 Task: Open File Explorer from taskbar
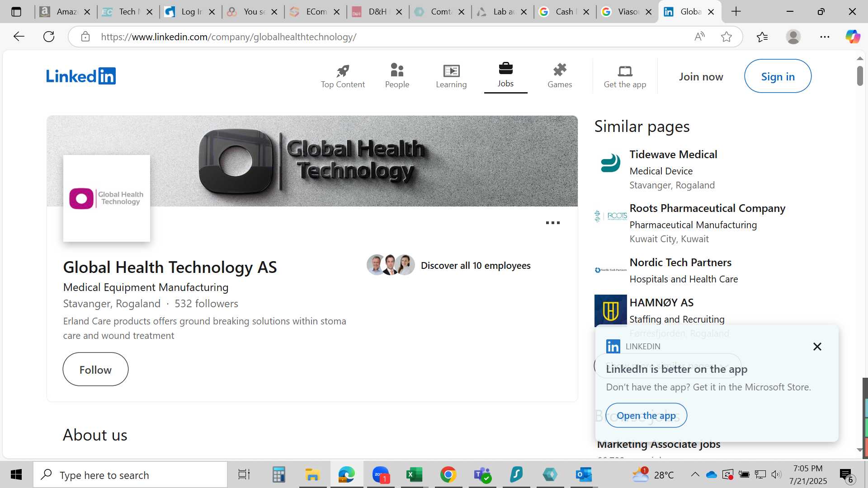312,474
